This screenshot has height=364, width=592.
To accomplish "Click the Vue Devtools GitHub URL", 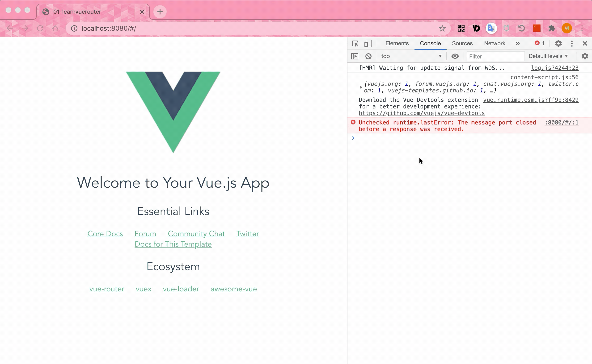I will [x=422, y=113].
